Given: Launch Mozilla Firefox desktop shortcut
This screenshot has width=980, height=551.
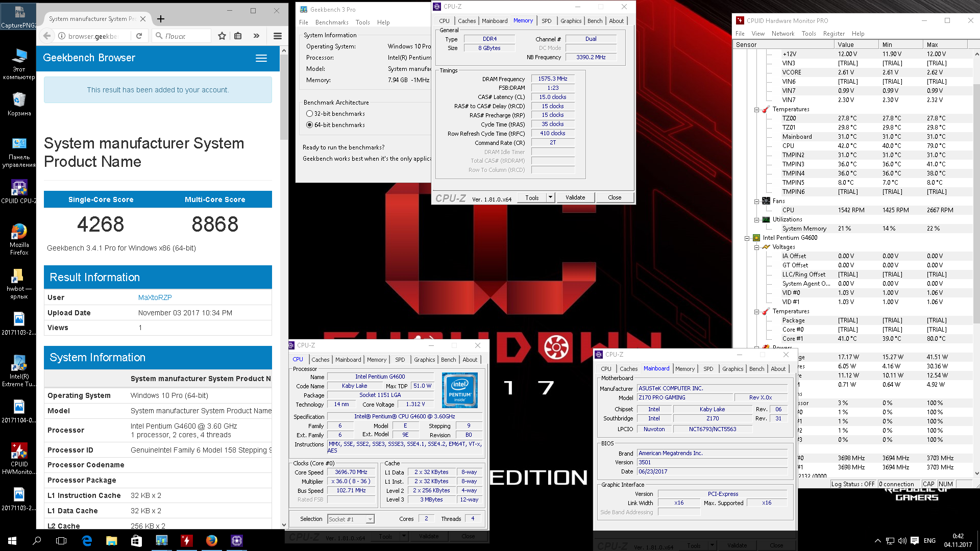Looking at the screenshot, I should (x=19, y=239).
